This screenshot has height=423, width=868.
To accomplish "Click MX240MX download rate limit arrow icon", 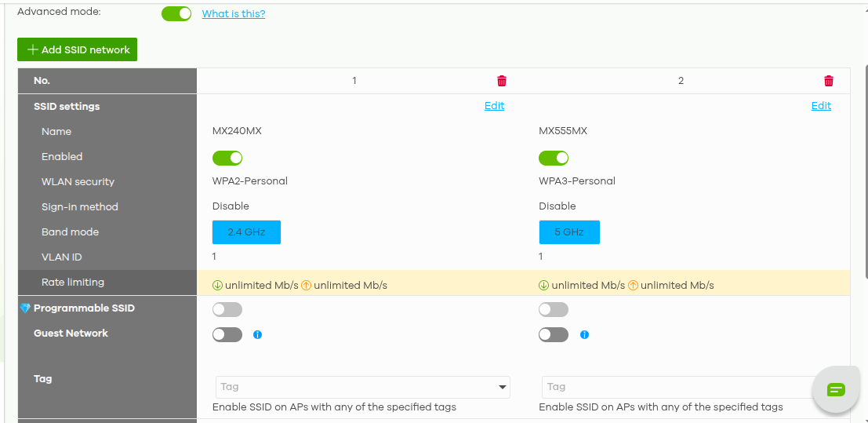I will click(x=217, y=286).
